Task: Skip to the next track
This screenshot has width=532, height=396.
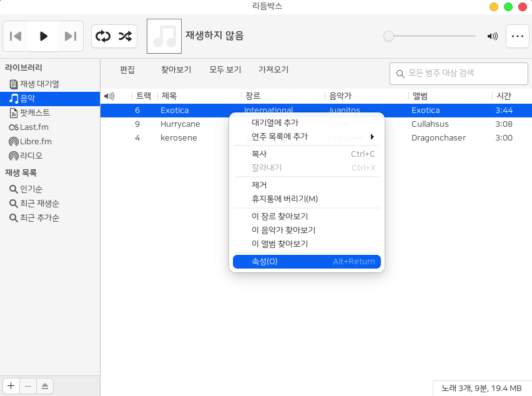Action: 71,36
